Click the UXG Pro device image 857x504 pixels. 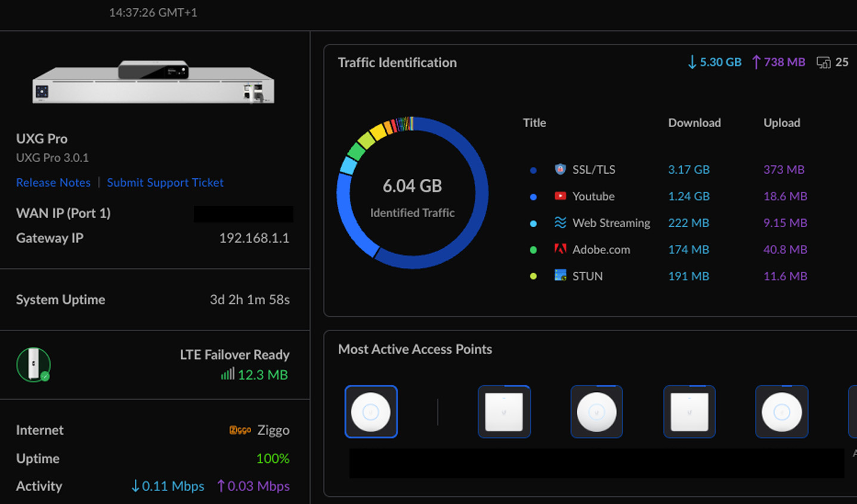coord(153,82)
